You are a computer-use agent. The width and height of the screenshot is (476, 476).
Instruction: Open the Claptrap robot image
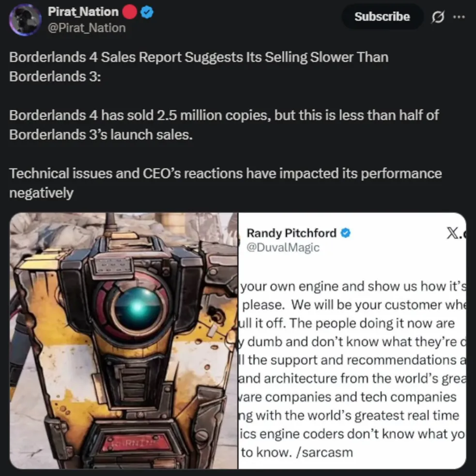coord(123,341)
